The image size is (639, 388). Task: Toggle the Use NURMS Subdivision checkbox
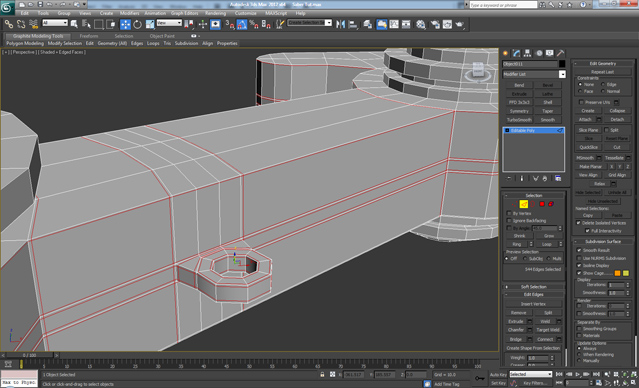(579, 258)
